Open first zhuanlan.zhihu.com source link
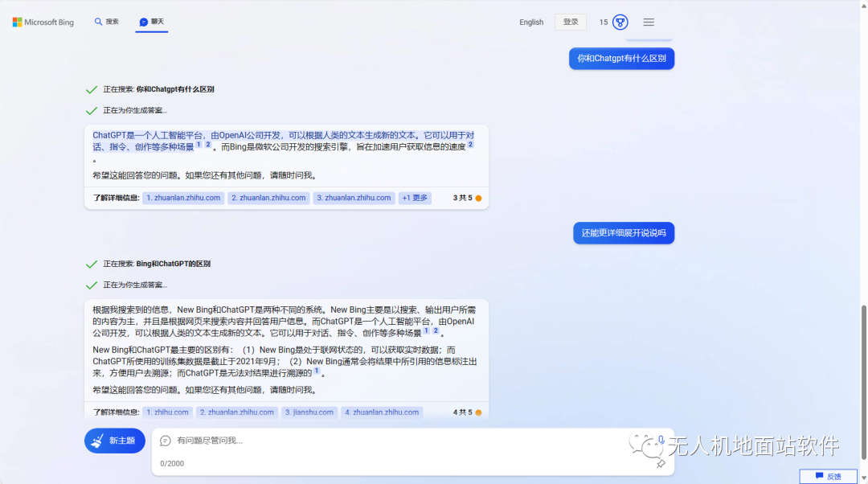The width and height of the screenshot is (868, 484). pyautogui.click(x=183, y=198)
